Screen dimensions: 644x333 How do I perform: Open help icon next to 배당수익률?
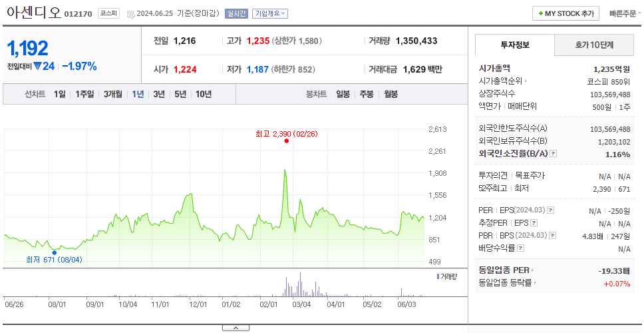pos(521,248)
